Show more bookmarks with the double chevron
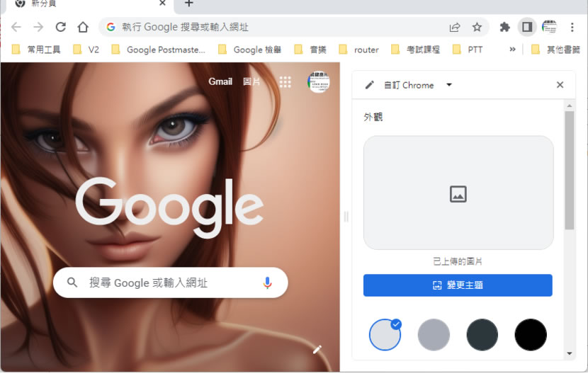 [x=512, y=50]
